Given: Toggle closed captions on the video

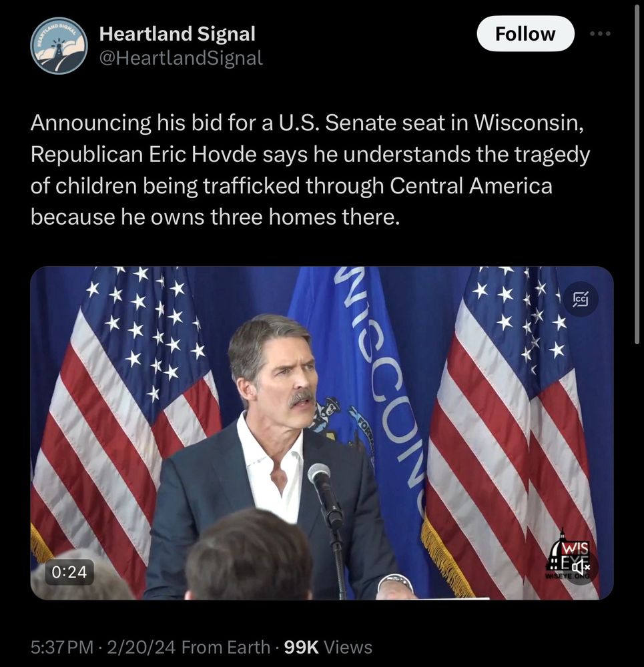Looking at the screenshot, I should pos(581,299).
